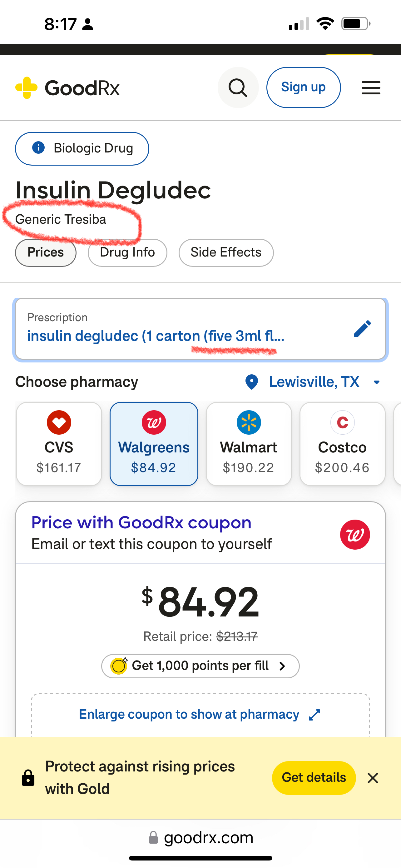Select Walmart pharmacy at $190.22
Viewport: 401px width, 868px height.
(249, 444)
